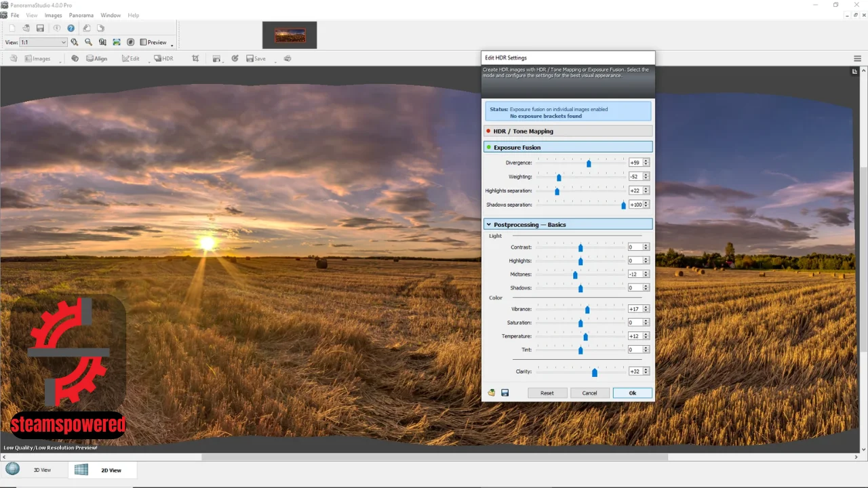
Task: Open dropdown arrow next to Images button
Action: (x=60, y=61)
